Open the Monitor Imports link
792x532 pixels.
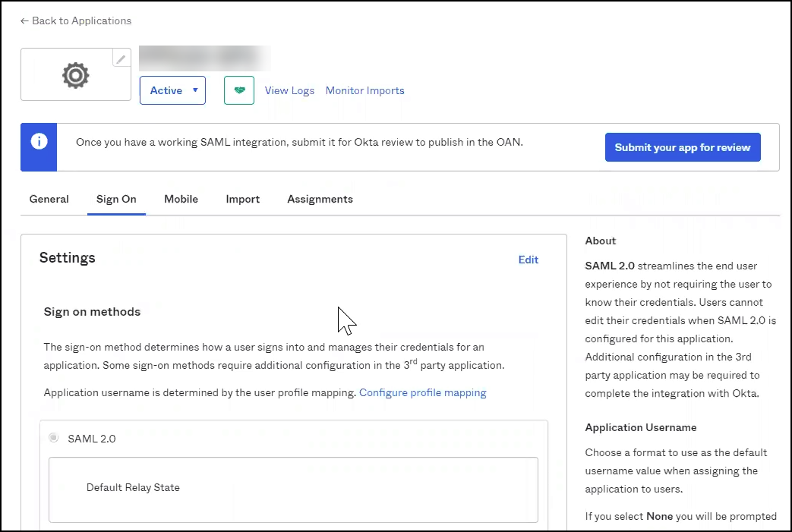pos(364,90)
